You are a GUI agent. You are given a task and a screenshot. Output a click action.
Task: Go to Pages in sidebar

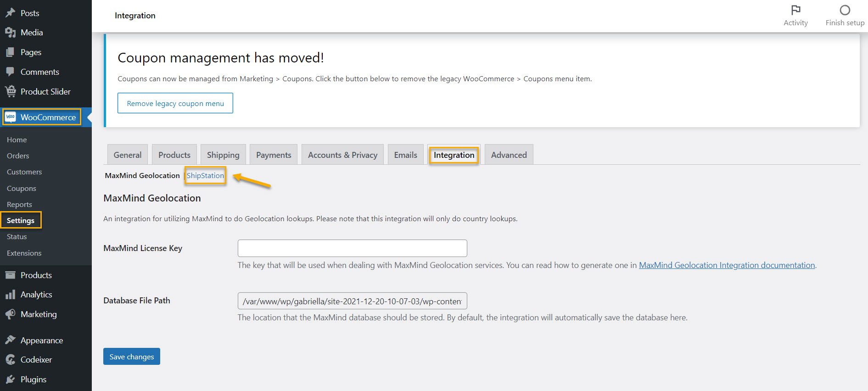pos(31,52)
